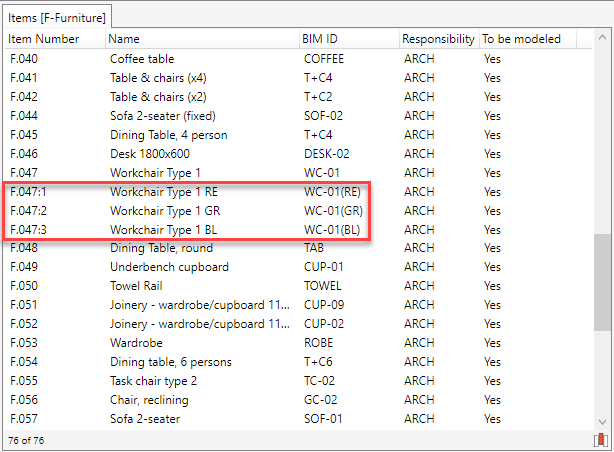Click the WC-01(RE) BIM ID cell
The image size is (614, 452).
point(332,192)
